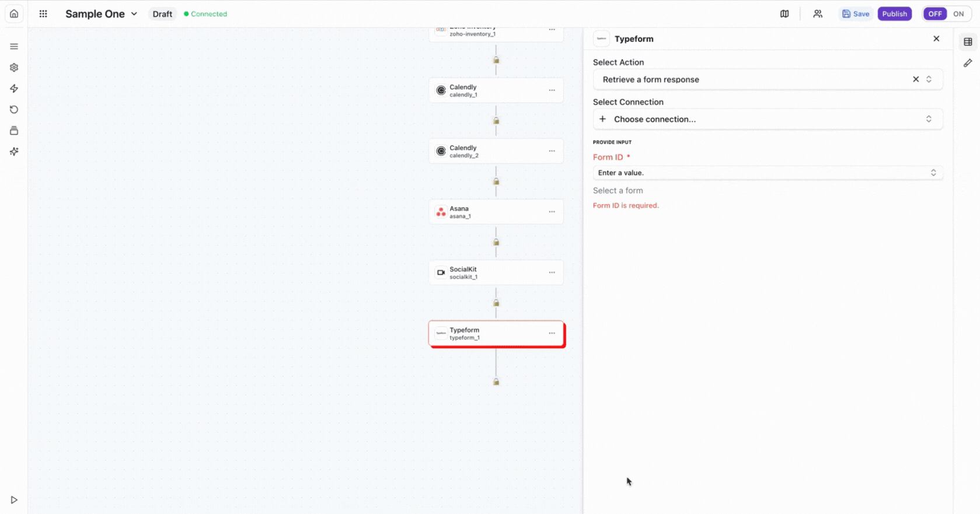
Task: Click the PROVIDE INPUT section label
Action: click(x=612, y=142)
